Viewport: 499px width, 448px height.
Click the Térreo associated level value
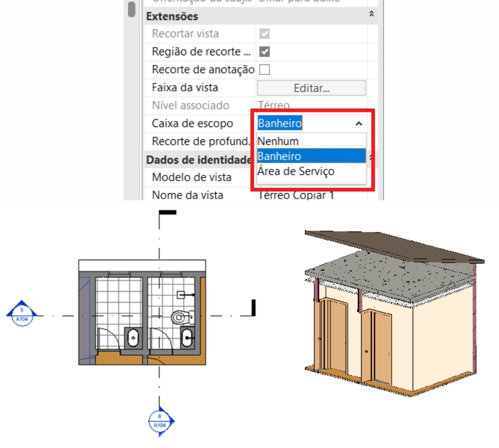click(274, 105)
